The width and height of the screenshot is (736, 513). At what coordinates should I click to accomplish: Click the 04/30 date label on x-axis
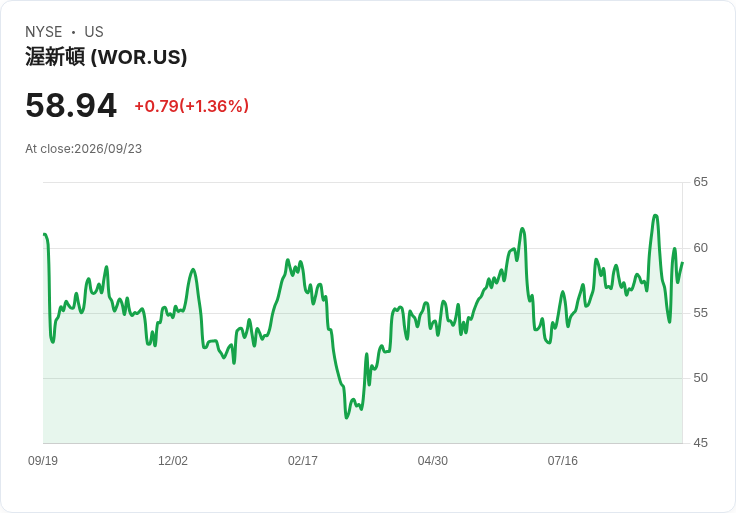tap(433, 460)
